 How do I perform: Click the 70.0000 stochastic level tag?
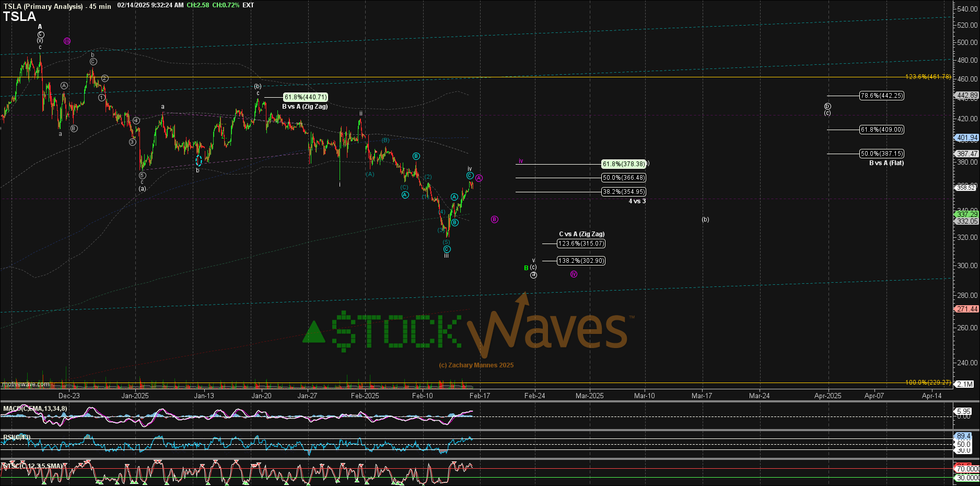[967, 469]
